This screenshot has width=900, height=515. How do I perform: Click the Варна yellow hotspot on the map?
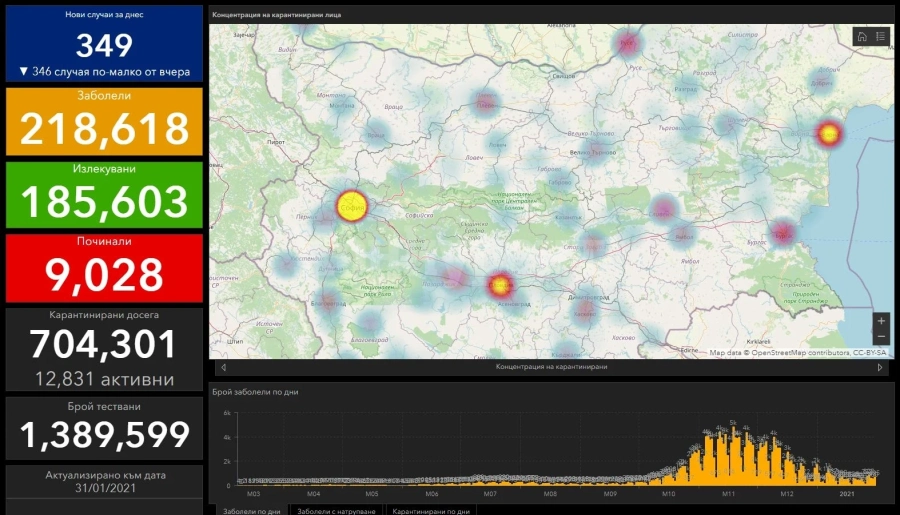(829, 134)
